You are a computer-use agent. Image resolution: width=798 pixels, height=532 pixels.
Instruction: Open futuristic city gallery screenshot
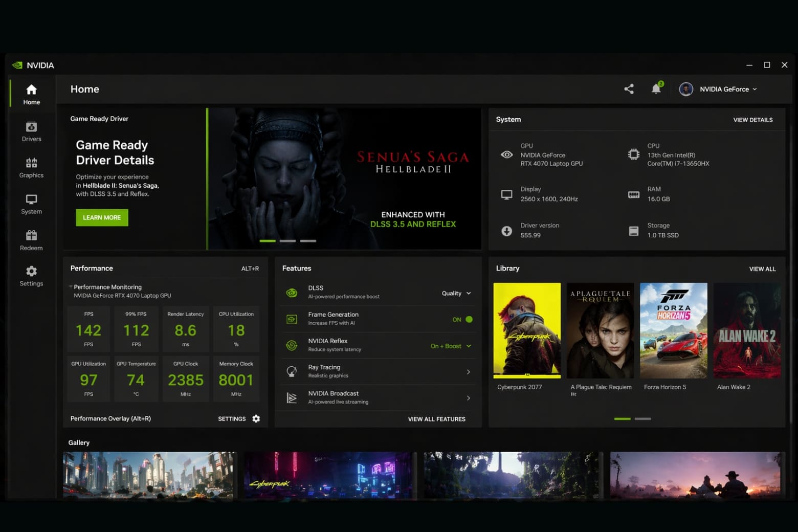pyautogui.click(x=150, y=475)
